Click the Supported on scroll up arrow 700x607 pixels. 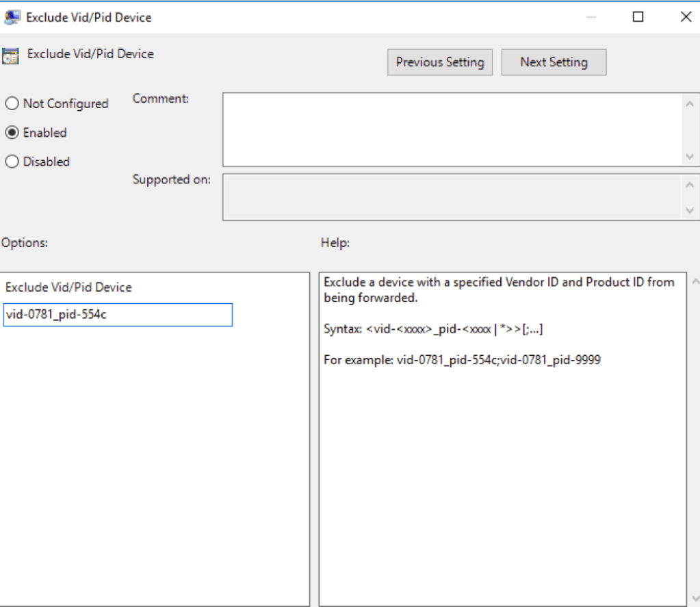[689, 184]
